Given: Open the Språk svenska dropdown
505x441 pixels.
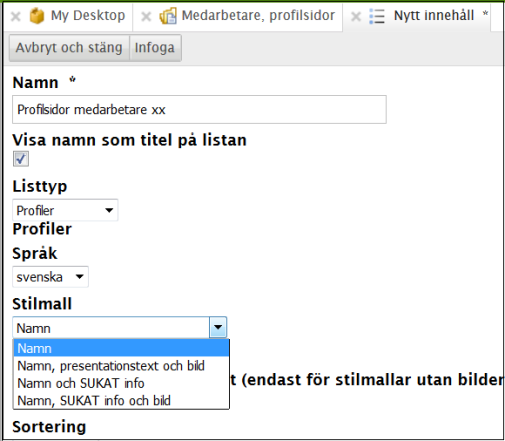Looking at the screenshot, I should (50, 277).
